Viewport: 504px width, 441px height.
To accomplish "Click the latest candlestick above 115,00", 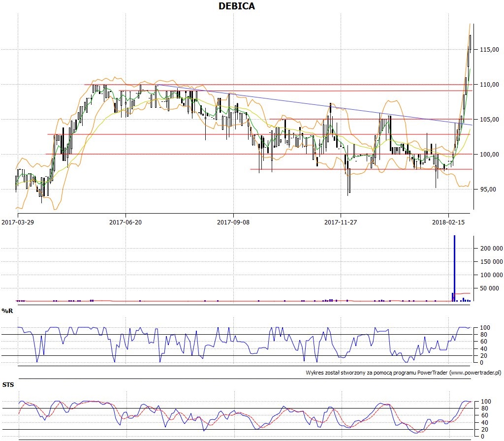I will pos(470,42).
